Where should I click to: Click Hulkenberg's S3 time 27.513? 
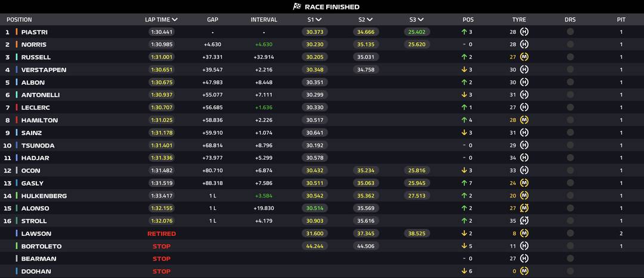coord(417,196)
